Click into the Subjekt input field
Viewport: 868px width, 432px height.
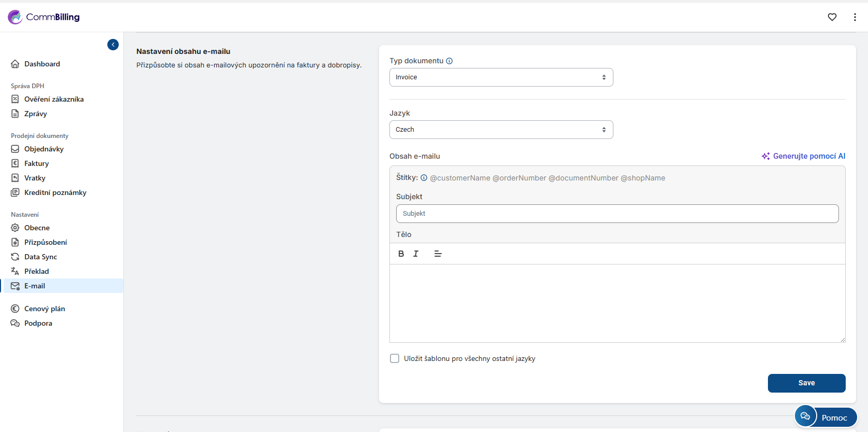(x=617, y=214)
